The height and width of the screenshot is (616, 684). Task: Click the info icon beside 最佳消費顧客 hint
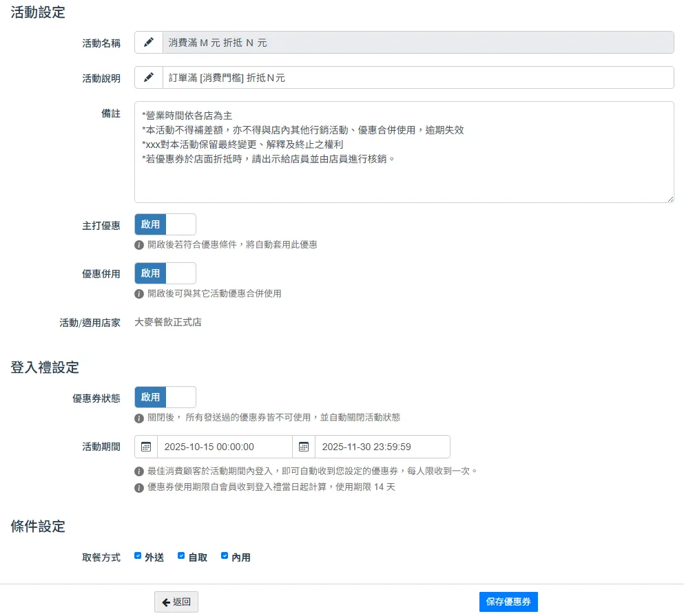[x=139, y=471]
